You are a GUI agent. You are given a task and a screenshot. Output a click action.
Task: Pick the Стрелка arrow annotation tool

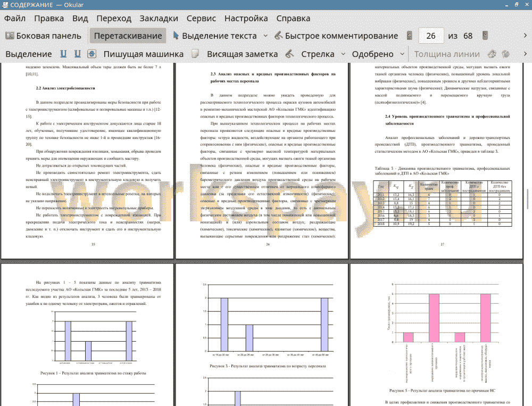pos(318,54)
